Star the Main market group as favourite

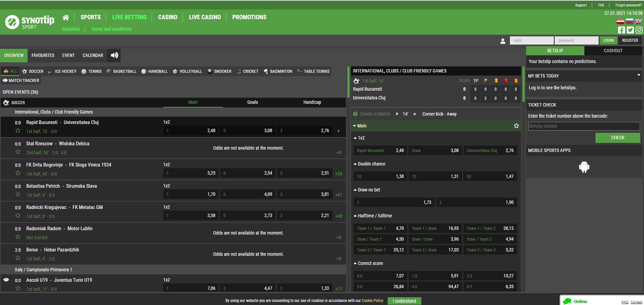coord(516,126)
